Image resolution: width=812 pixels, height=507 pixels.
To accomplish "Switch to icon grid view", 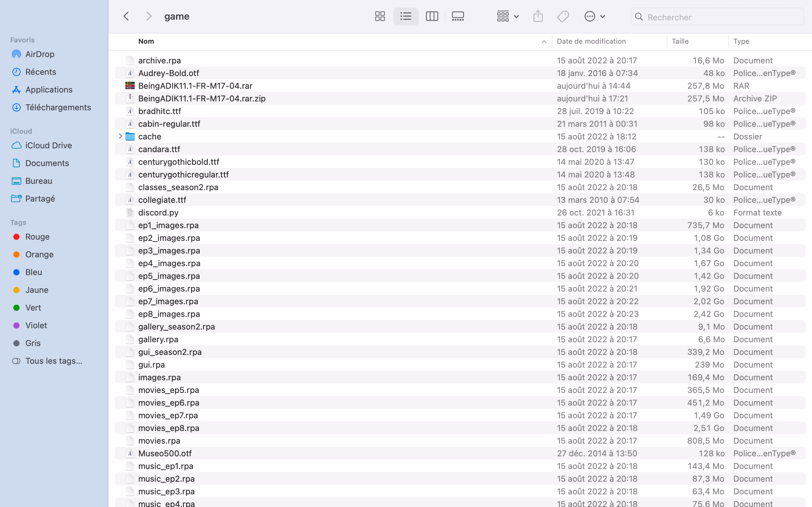I will pyautogui.click(x=379, y=16).
